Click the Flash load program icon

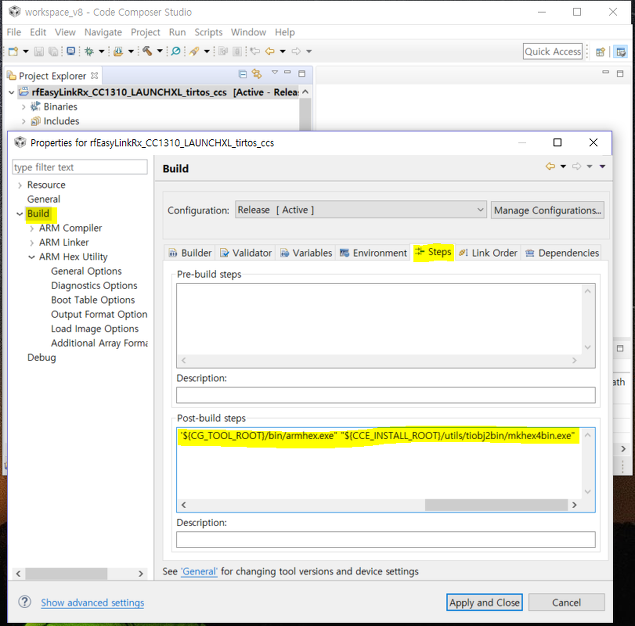tap(118, 51)
